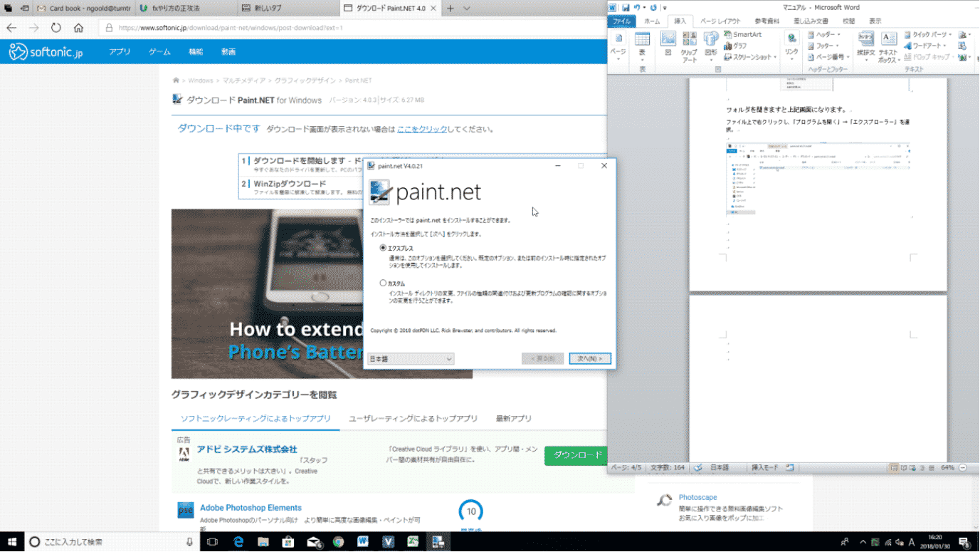Switch to the ページ レイアウト ribbon tab
Screen dimensions: 980x552
(720, 21)
